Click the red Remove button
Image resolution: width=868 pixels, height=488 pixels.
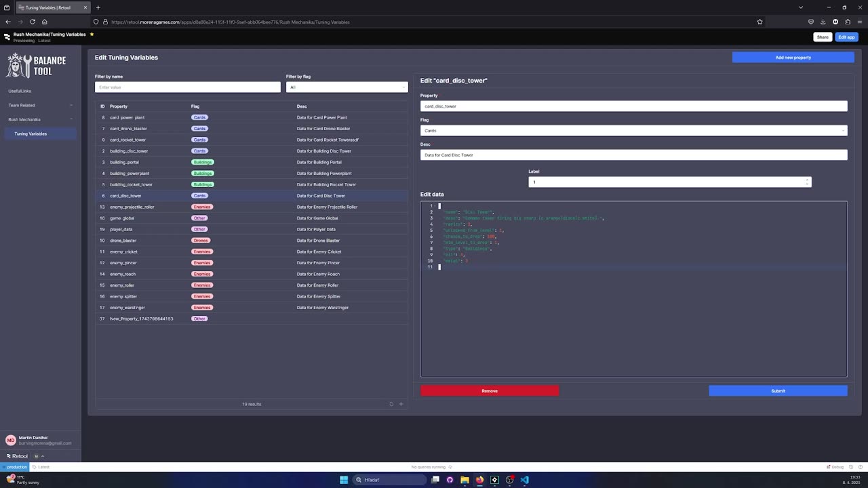pos(490,391)
